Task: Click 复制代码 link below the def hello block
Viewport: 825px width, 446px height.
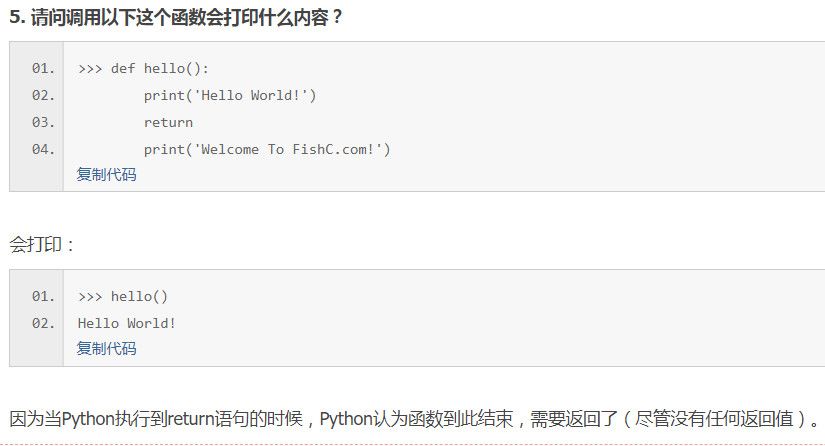Action: tap(106, 175)
